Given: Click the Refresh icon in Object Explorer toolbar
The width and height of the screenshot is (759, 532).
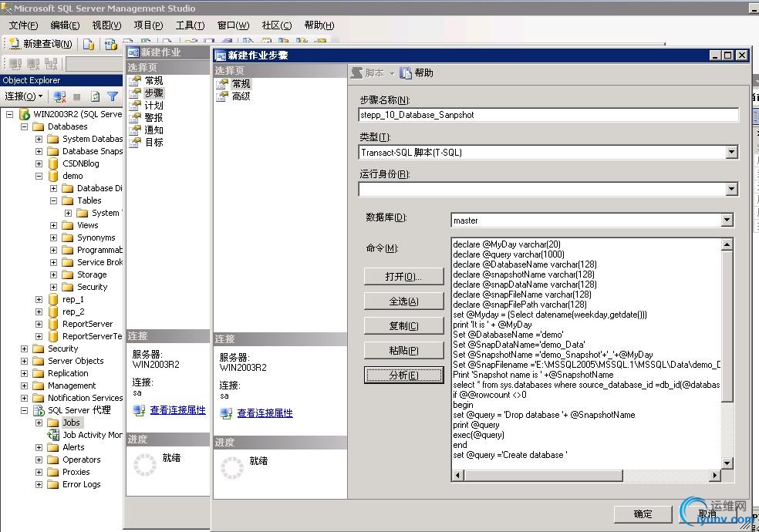Looking at the screenshot, I should point(96,96).
